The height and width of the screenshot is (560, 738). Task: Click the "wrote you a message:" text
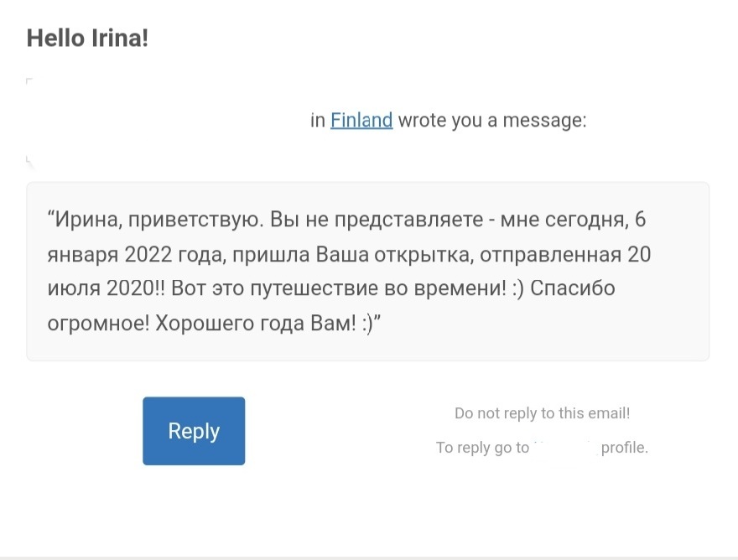point(492,121)
